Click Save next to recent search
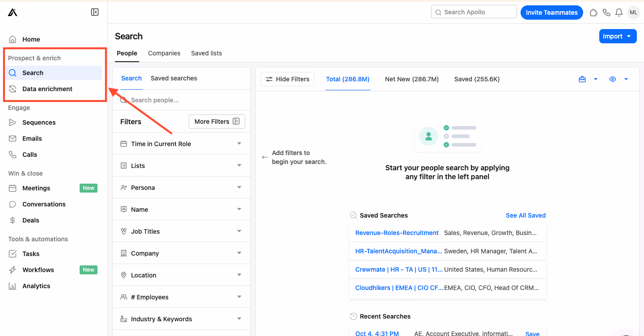 (532, 333)
